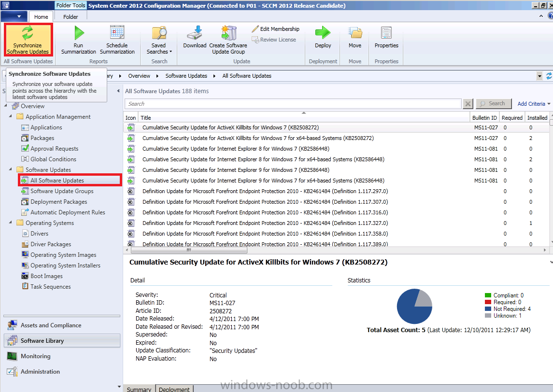Click the Search button
Viewport: 553px width, 392px height.
tap(494, 104)
